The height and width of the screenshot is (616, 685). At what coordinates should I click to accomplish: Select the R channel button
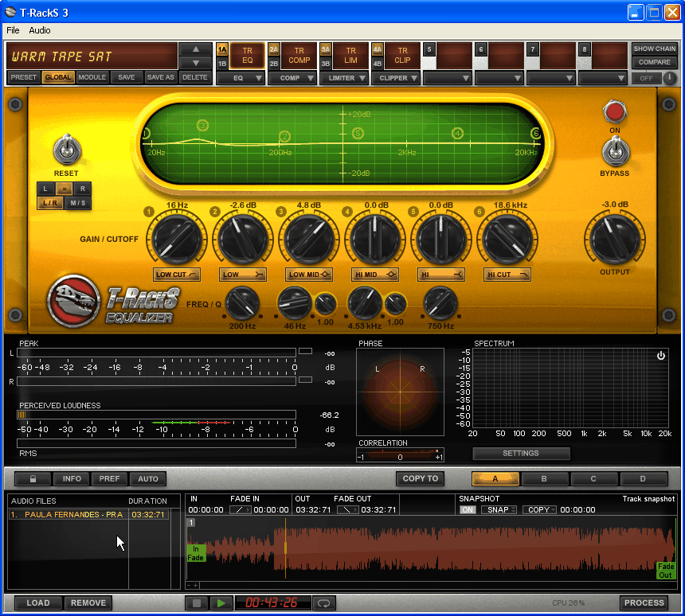(83, 189)
